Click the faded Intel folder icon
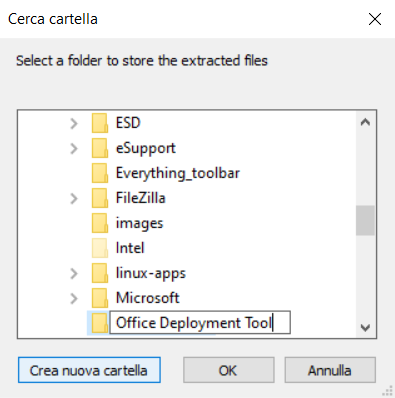This screenshot has height=398, width=395. 100,248
